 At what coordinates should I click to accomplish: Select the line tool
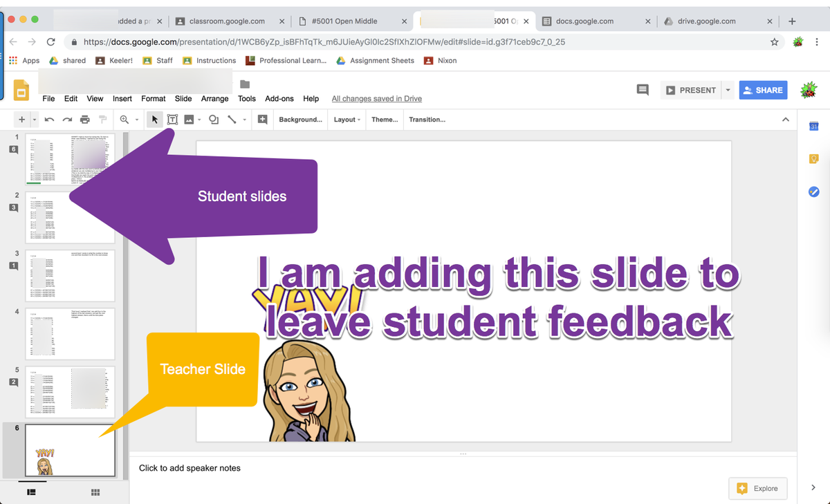232,120
